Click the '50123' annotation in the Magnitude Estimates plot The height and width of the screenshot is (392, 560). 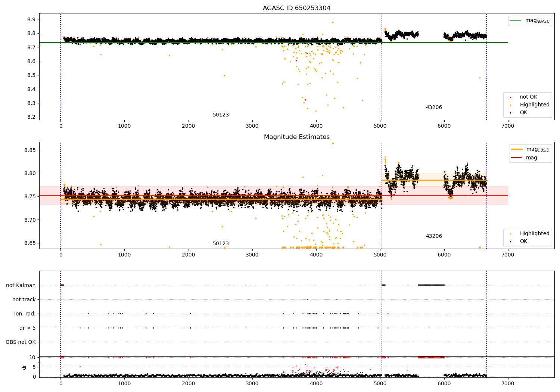[221, 244]
